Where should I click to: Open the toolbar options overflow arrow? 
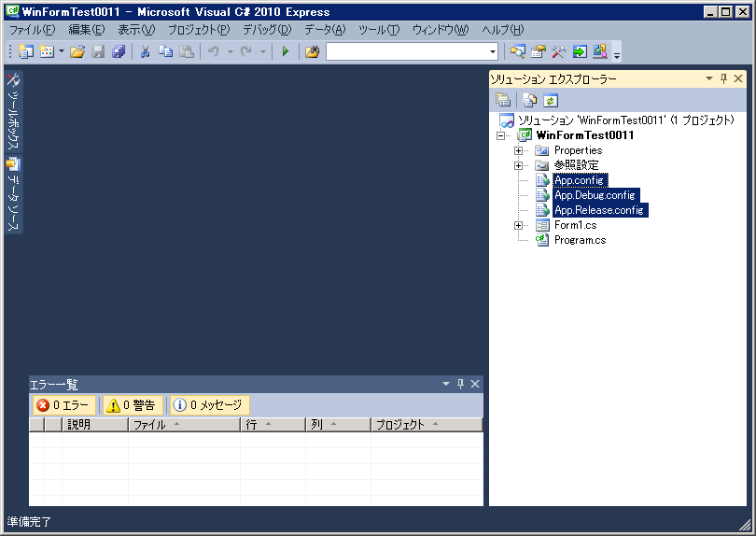coord(617,54)
